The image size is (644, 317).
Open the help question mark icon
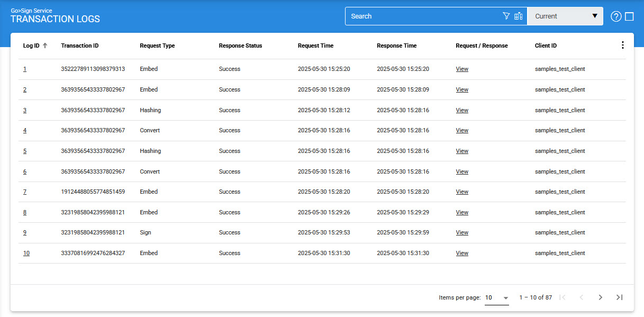coord(615,16)
